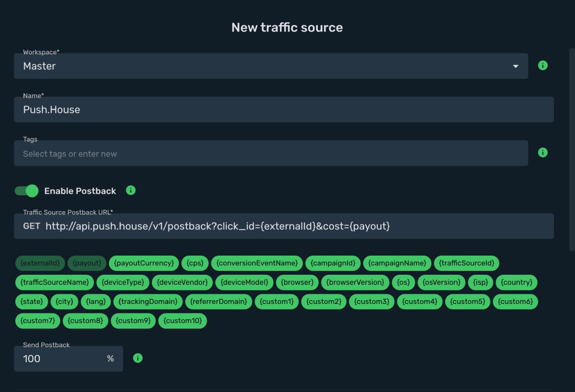Click the info icon beside Send Postback
This screenshot has width=575, height=392.
(138, 358)
